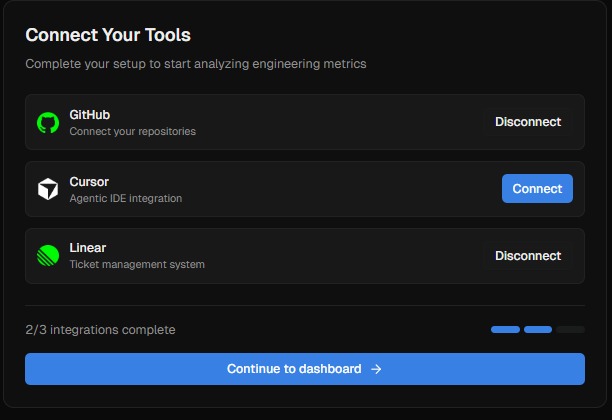
Task: Click the green GitHub octocat icon
Action: coord(48,123)
